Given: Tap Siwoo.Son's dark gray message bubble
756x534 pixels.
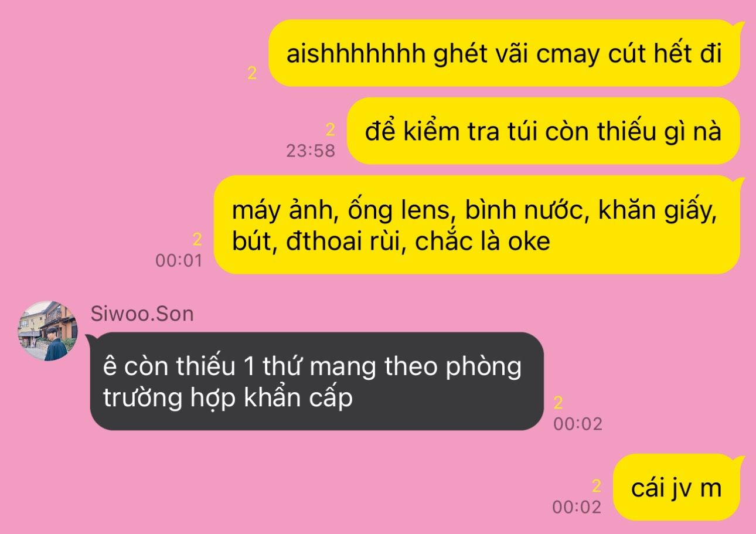Looking at the screenshot, I should pos(316,381).
